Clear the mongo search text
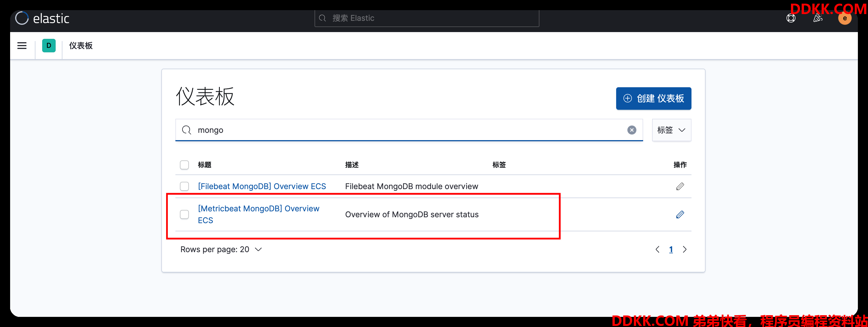This screenshot has height=327, width=868. (x=632, y=130)
